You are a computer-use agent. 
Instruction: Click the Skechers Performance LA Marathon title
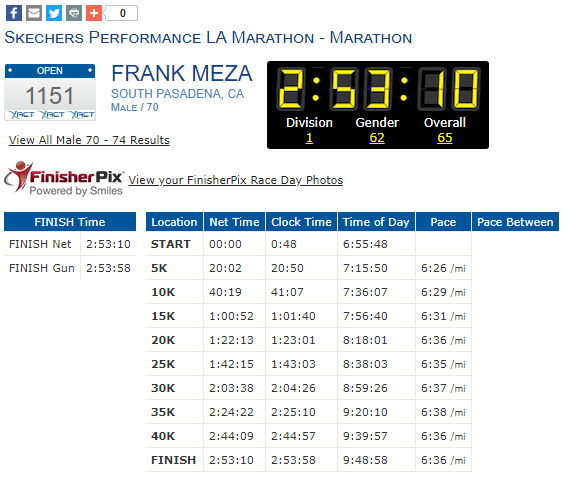(208, 37)
